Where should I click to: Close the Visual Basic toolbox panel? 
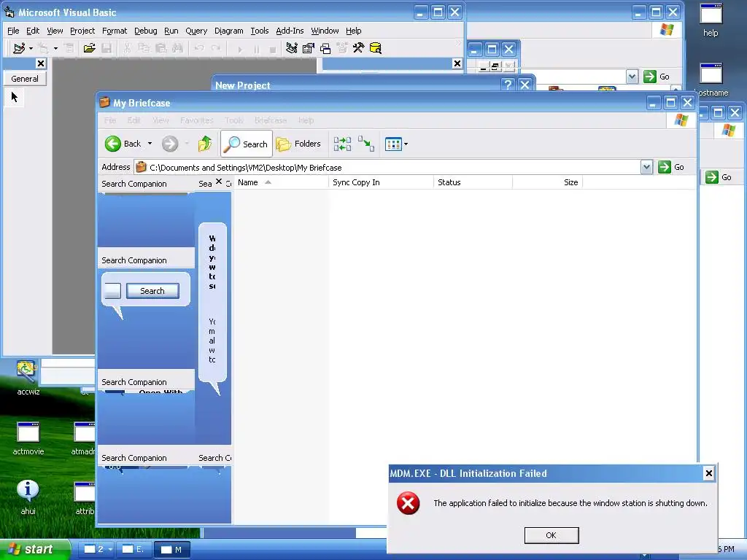41,63
